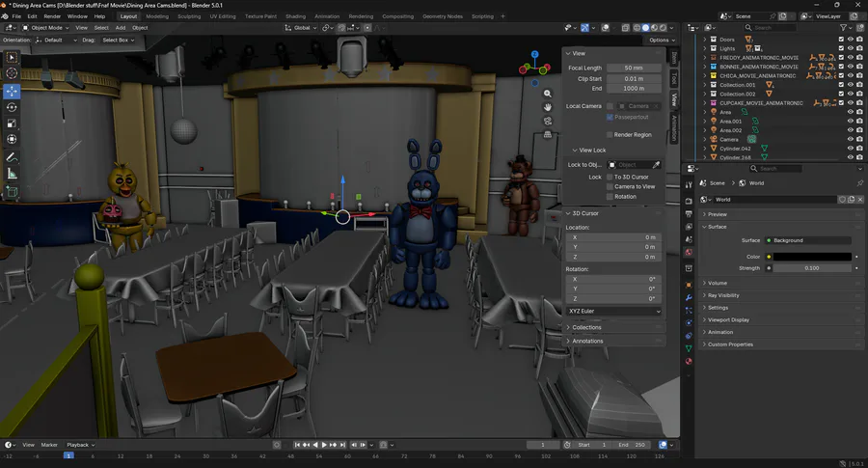Expand the Ray Visibility panel
Image resolution: width=868 pixels, height=468 pixels.
coord(723,295)
